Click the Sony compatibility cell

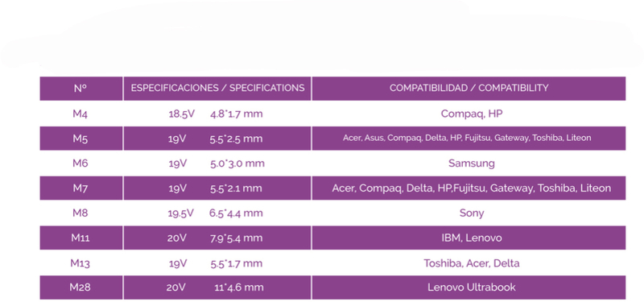[x=472, y=213]
